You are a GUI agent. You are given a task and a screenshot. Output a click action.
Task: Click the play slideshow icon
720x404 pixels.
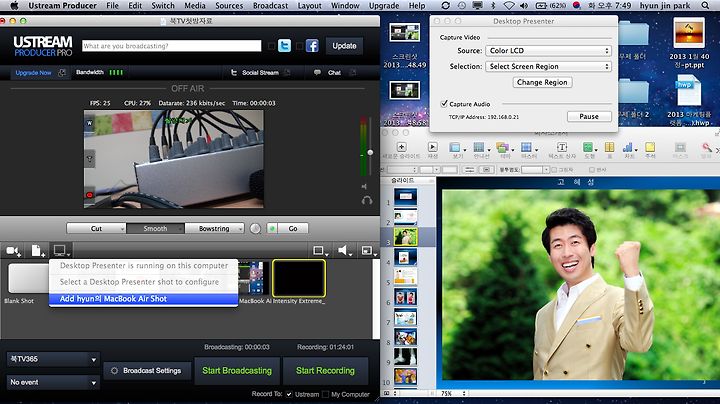[433, 147]
